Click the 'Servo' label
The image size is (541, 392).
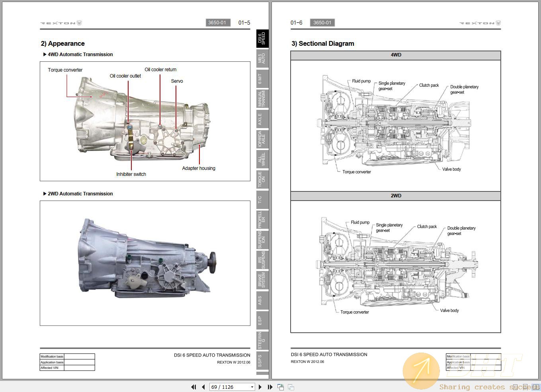[x=177, y=81]
